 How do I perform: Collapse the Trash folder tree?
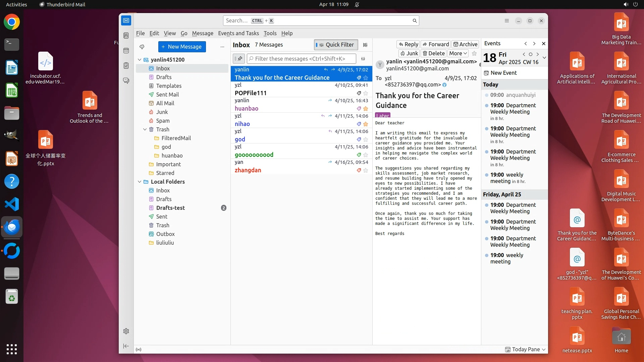pyautogui.click(x=145, y=129)
